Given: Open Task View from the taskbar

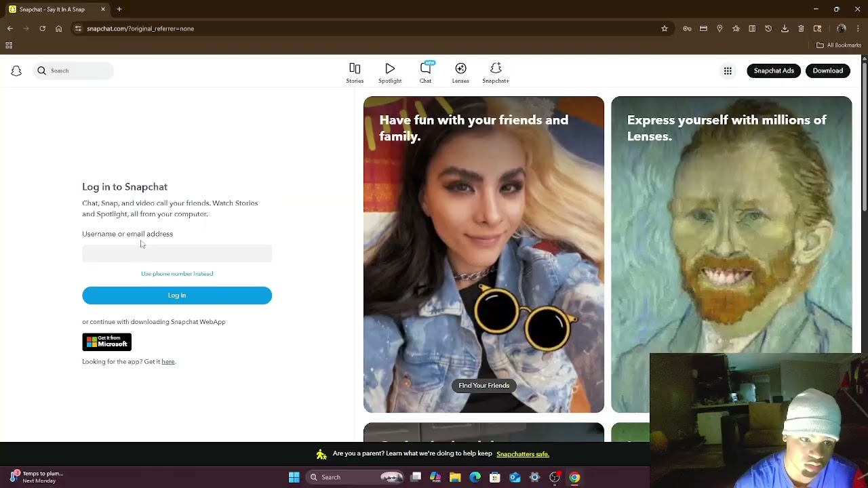Looking at the screenshot, I should pyautogui.click(x=416, y=477).
